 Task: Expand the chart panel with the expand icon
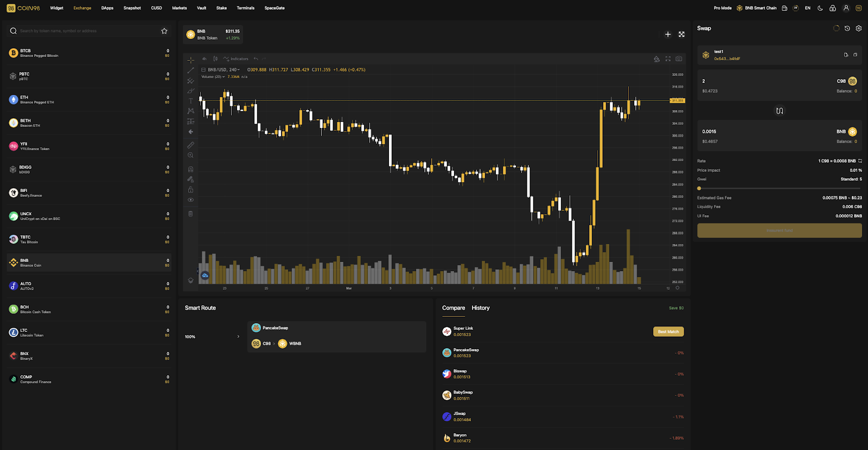(x=681, y=34)
